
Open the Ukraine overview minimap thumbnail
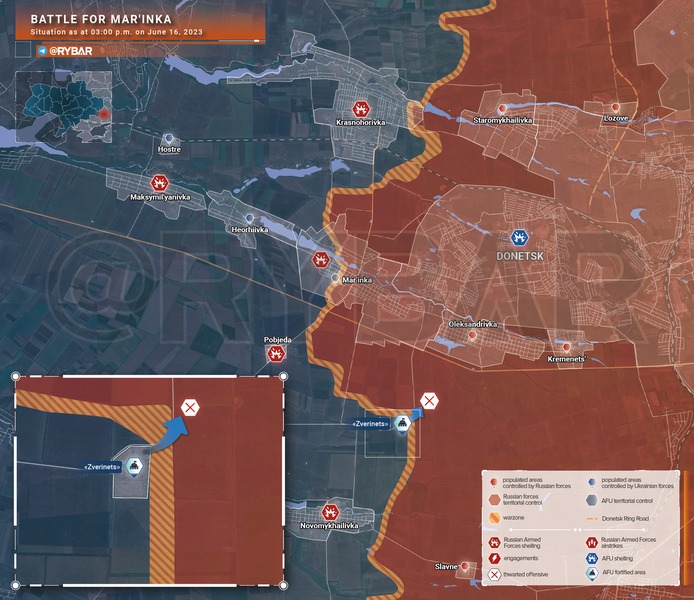[x=62, y=107]
